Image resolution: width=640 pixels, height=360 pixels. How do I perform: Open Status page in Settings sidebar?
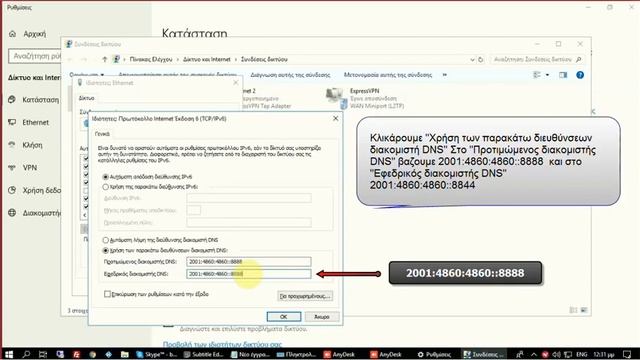click(34, 100)
